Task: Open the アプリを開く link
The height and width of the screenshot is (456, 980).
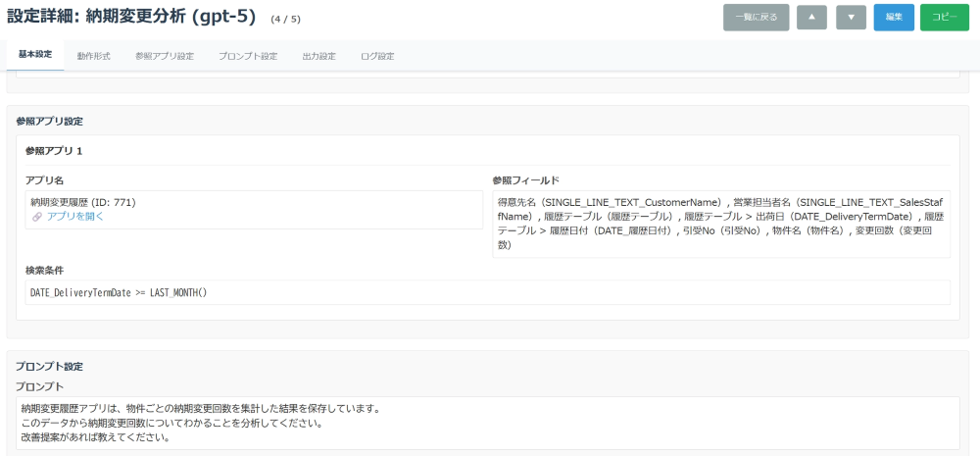Action: coord(75,217)
